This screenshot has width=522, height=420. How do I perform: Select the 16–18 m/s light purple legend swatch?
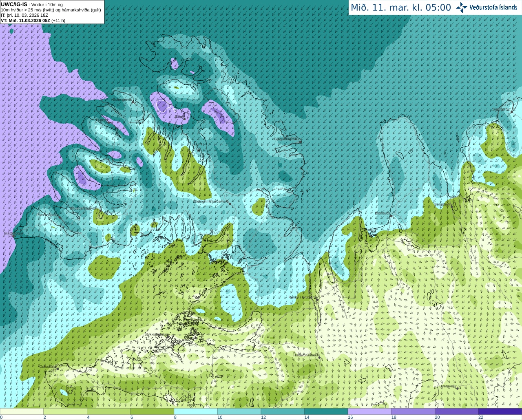tap(369, 411)
